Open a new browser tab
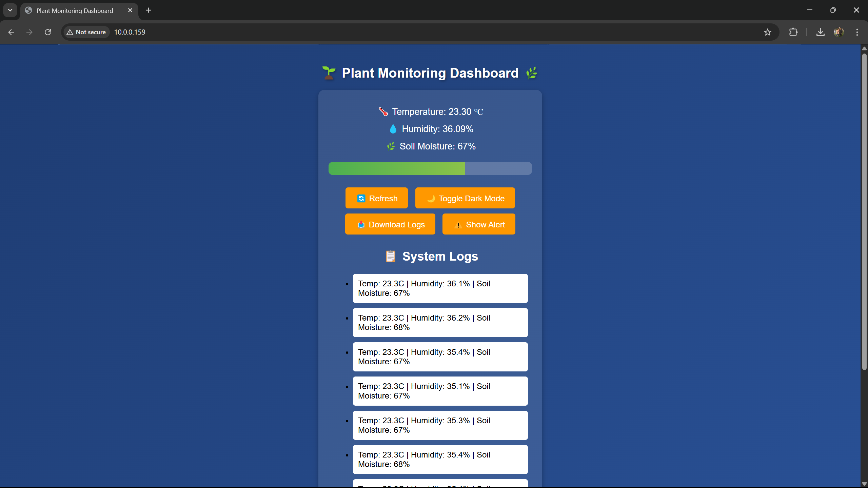This screenshot has width=868, height=488. pyautogui.click(x=149, y=10)
